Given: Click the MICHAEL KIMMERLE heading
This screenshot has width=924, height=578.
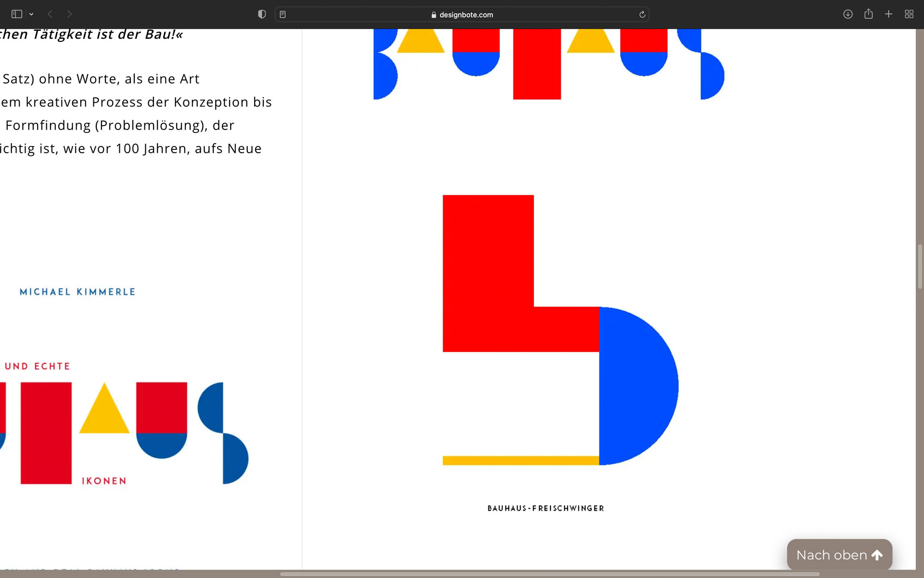Looking at the screenshot, I should [x=77, y=292].
